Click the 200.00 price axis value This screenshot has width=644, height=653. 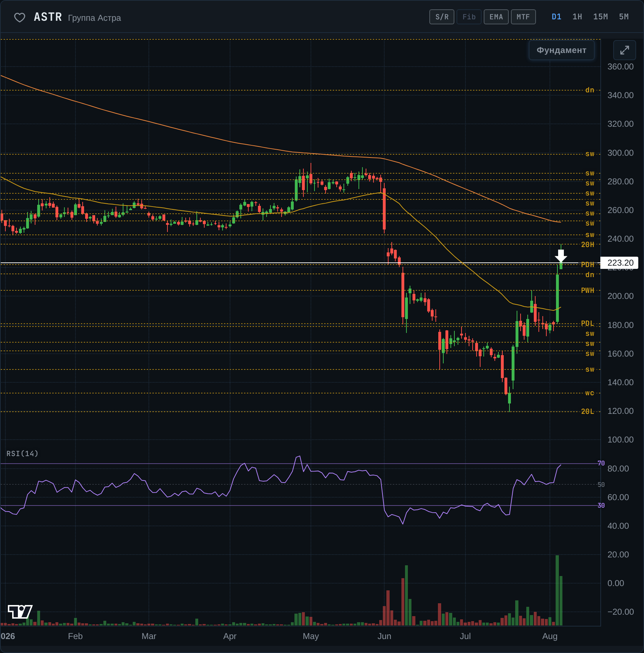(x=620, y=296)
